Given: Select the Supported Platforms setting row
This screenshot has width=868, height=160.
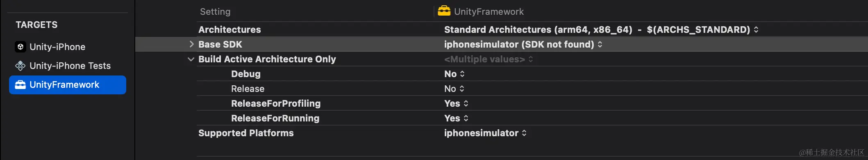Looking at the screenshot, I should click(532, 133).
